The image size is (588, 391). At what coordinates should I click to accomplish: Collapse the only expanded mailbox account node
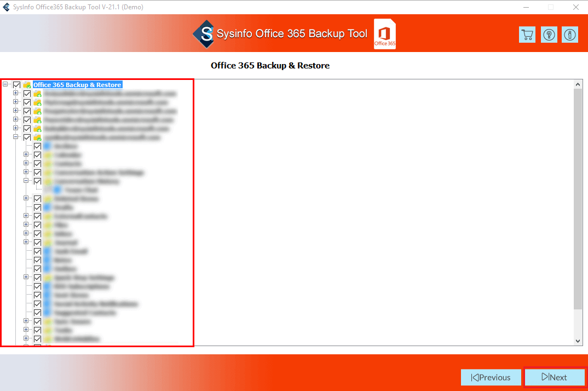[16, 137]
